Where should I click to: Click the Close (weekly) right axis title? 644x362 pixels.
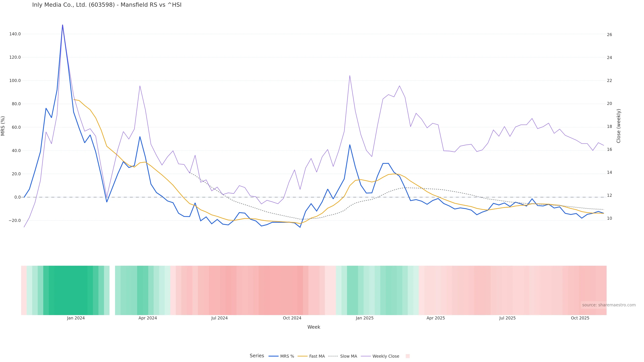point(619,126)
